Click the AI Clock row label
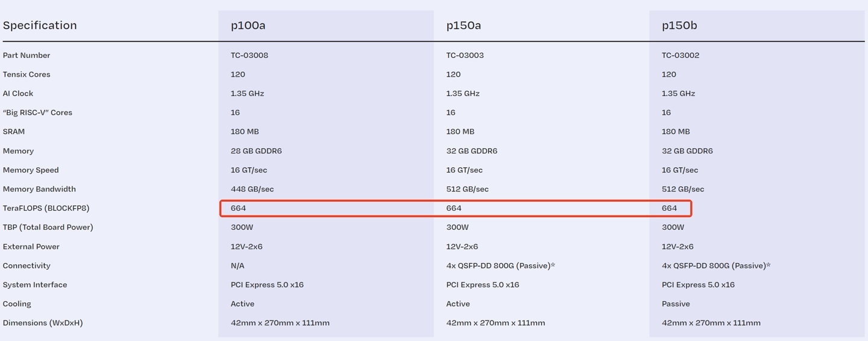 click(x=18, y=94)
